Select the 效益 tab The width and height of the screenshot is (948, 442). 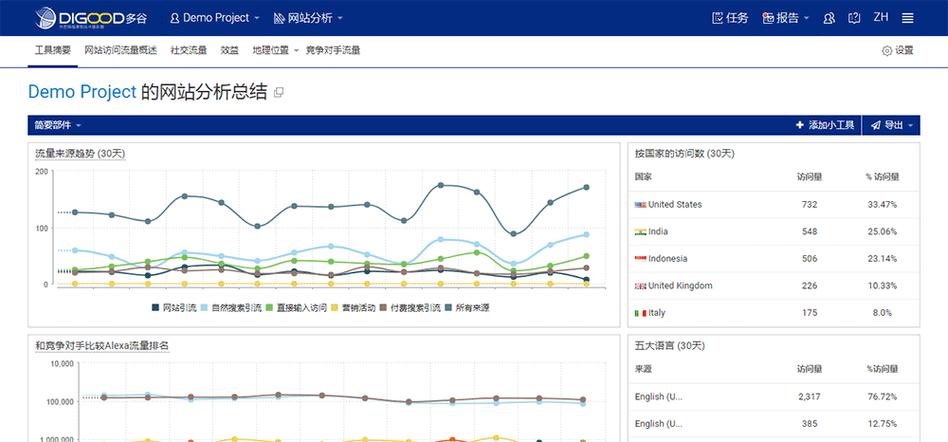(230, 51)
